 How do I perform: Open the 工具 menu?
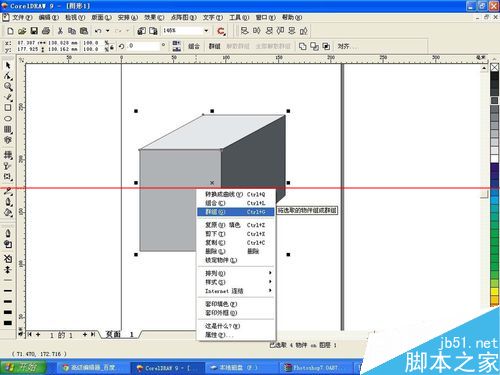pyautogui.click(x=239, y=17)
